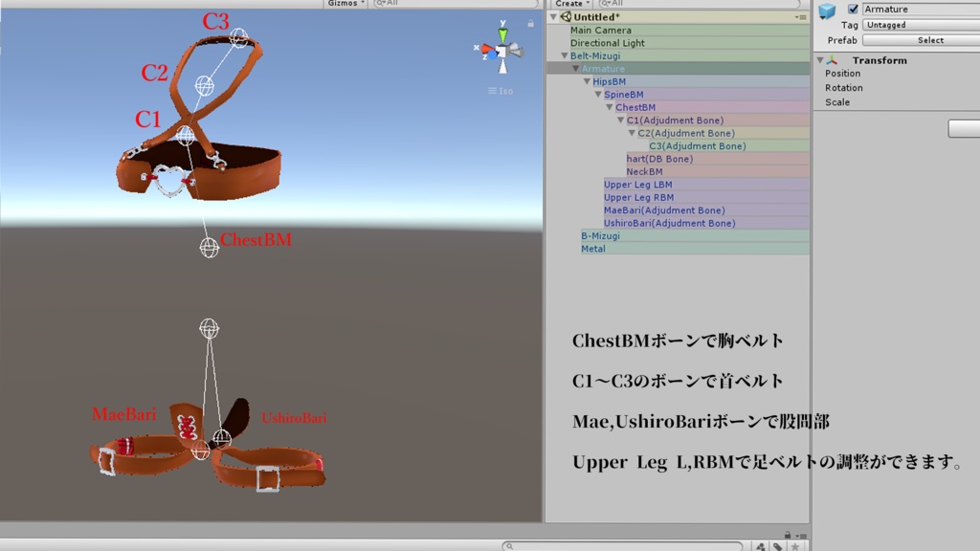Select C2(Adjudment Bone) in Hierarchy

(x=686, y=133)
